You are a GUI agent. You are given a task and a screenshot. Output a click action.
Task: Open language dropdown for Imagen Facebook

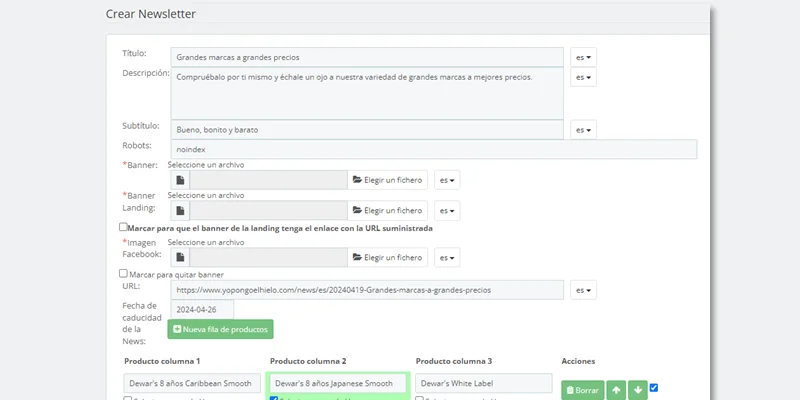(447, 258)
